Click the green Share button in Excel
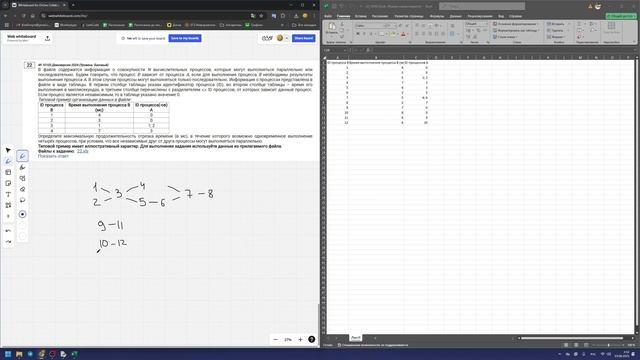Image resolution: width=640 pixels, height=360 pixels. coord(621,16)
